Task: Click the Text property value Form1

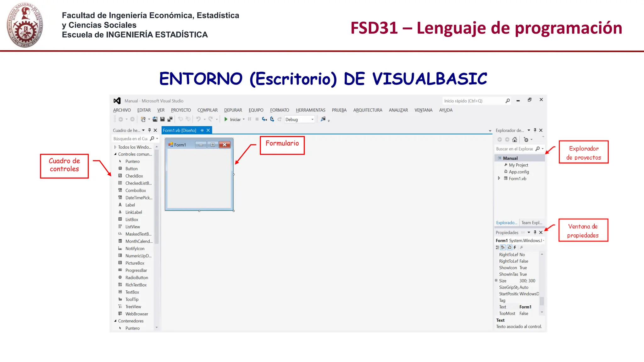Action: [x=525, y=307]
